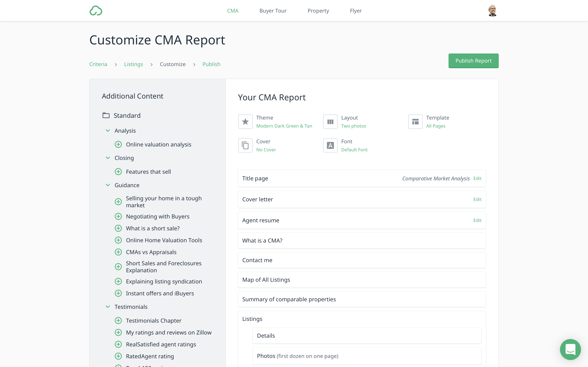Add the Features that sell page
Viewport: 588px width, 367px height.
[118, 172]
